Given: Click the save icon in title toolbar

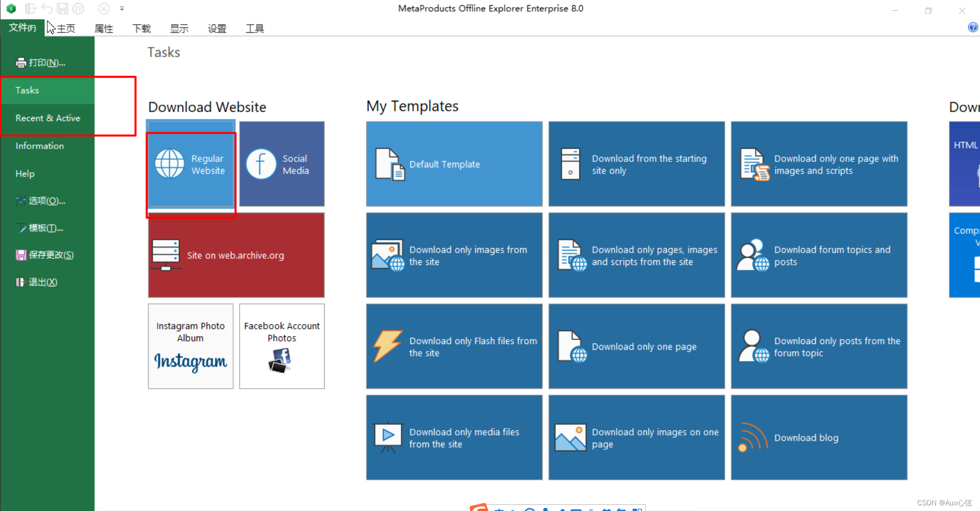Looking at the screenshot, I should [62, 9].
